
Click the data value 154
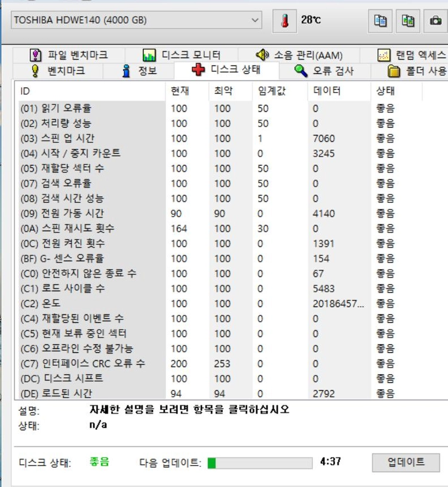point(321,259)
